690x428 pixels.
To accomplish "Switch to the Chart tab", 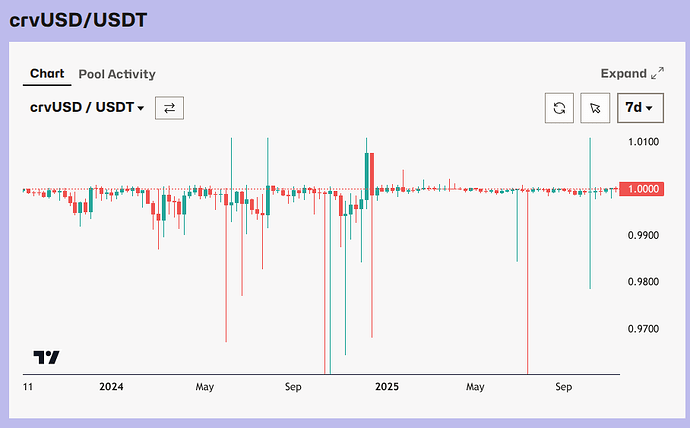I will pos(47,73).
